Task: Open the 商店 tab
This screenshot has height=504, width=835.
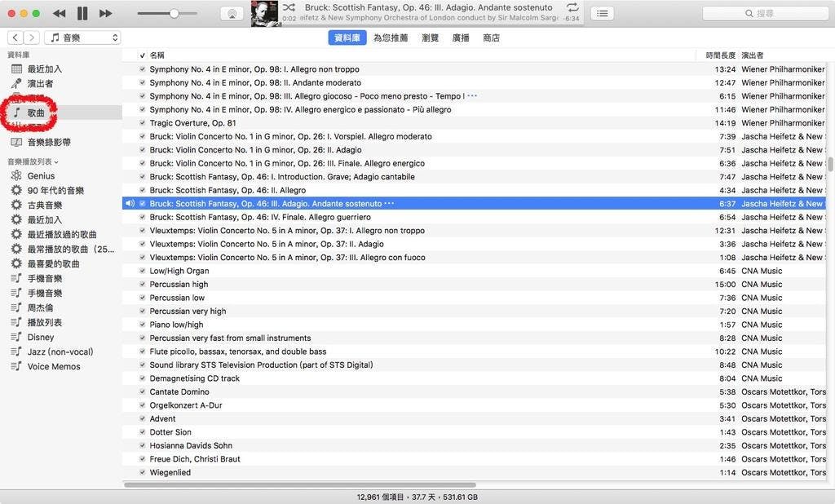Action: (x=491, y=38)
